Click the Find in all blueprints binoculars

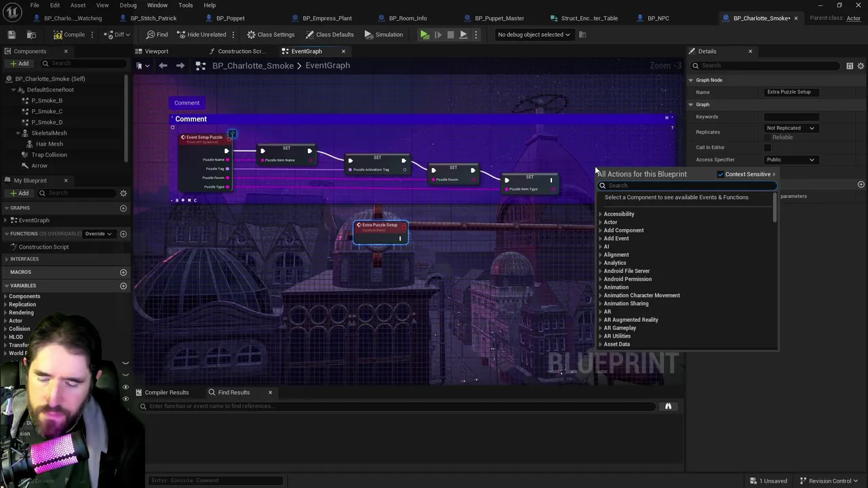[x=668, y=406]
